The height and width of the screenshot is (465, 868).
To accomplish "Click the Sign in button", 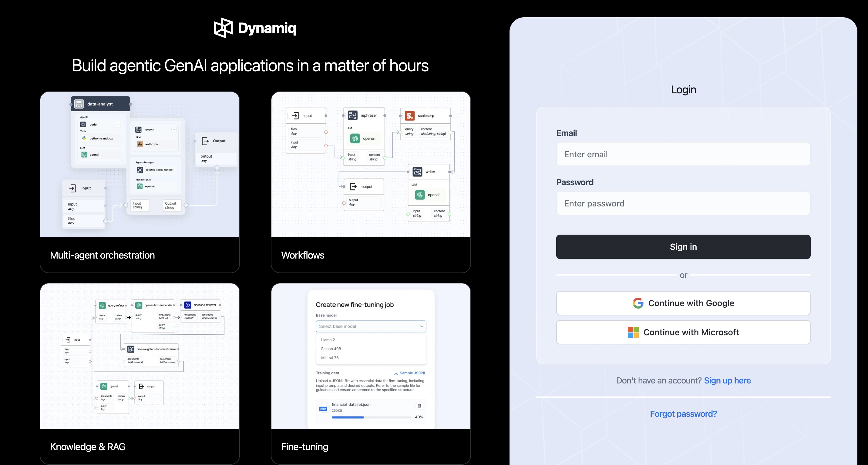I will (x=683, y=246).
